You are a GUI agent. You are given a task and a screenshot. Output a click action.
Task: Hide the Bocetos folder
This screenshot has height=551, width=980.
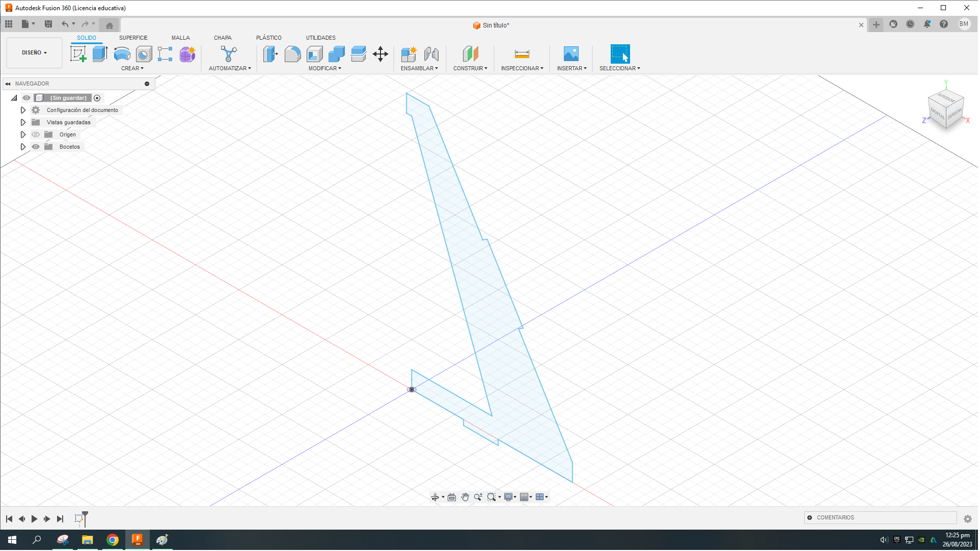point(36,146)
